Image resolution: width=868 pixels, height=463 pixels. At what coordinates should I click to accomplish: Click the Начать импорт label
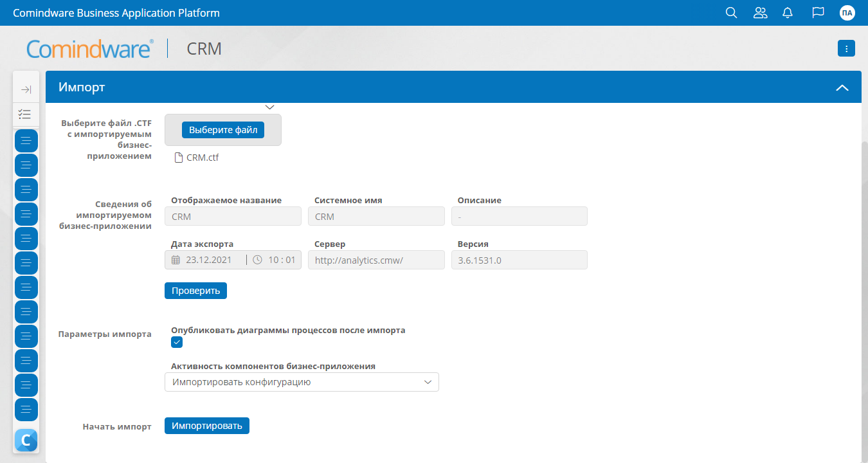(x=117, y=426)
